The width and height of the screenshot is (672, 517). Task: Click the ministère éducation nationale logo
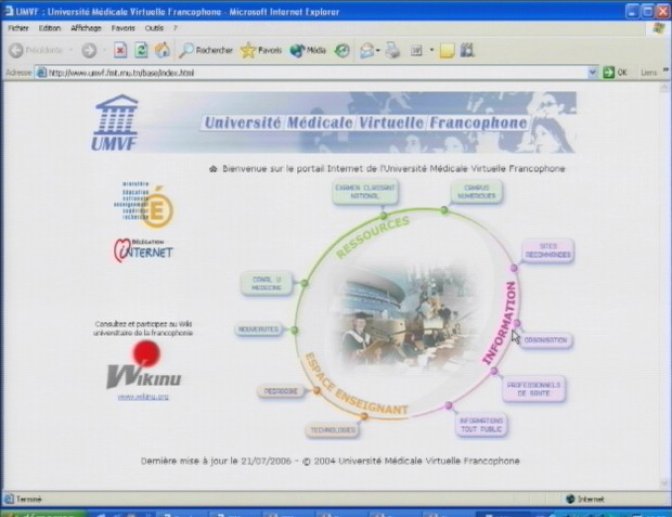tap(144, 205)
